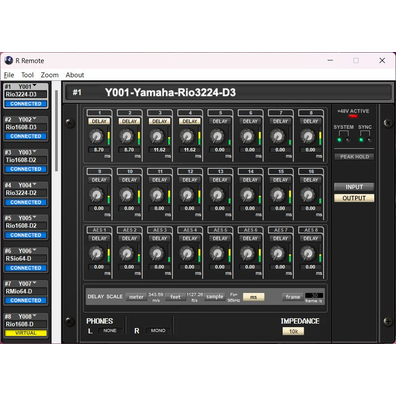Screen dimensions: 396x396
Task: Click the frame rate value field
Action: coord(314,295)
